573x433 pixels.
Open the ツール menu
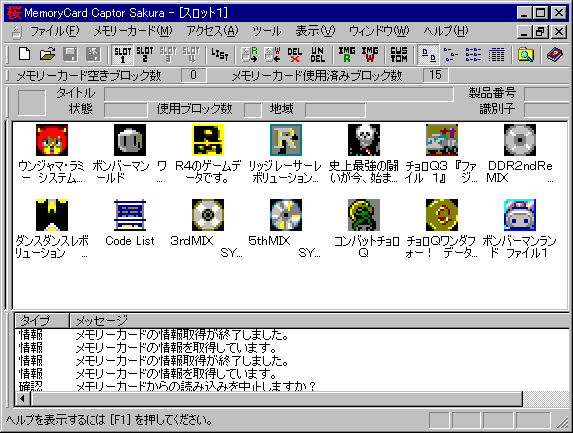click(266, 31)
